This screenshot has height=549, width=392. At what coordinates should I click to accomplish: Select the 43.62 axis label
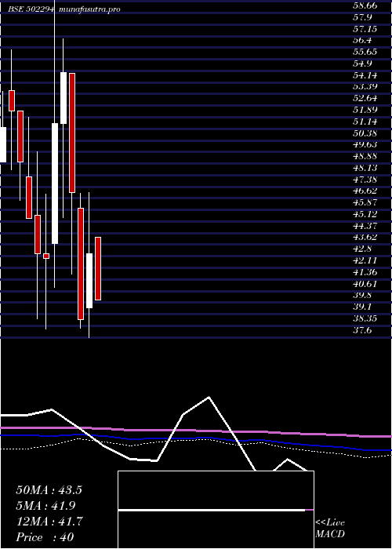365,237
